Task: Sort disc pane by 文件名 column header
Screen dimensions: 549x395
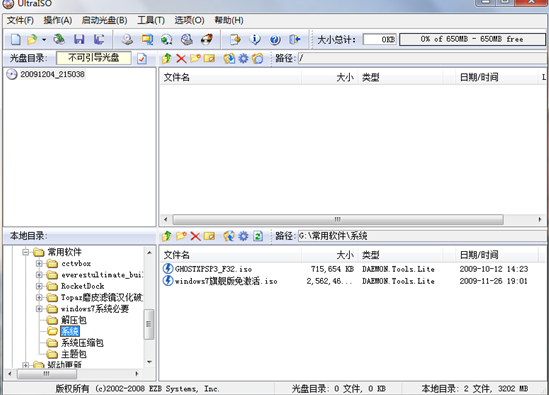Action: click(x=231, y=77)
